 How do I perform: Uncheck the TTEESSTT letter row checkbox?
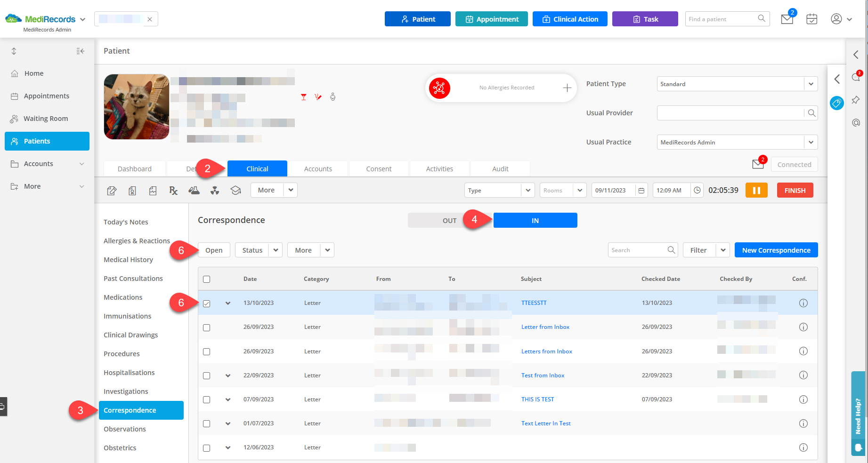click(207, 303)
